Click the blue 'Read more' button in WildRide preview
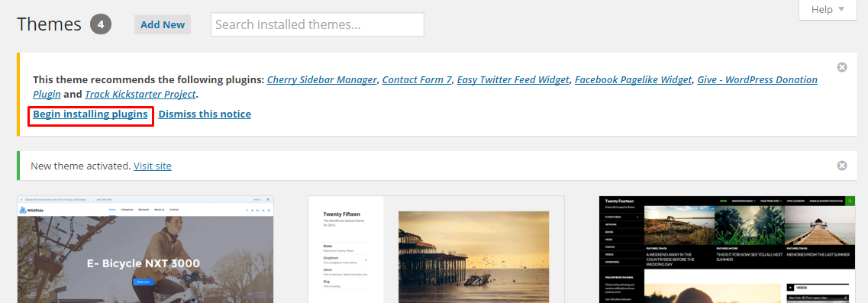Image resolution: width=868 pixels, height=303 pixels. 144,282
